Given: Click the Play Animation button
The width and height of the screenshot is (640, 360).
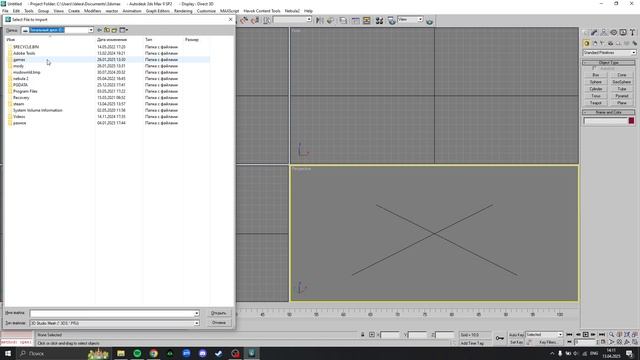Looking at the screenshot, I should [x=585, y=334].
